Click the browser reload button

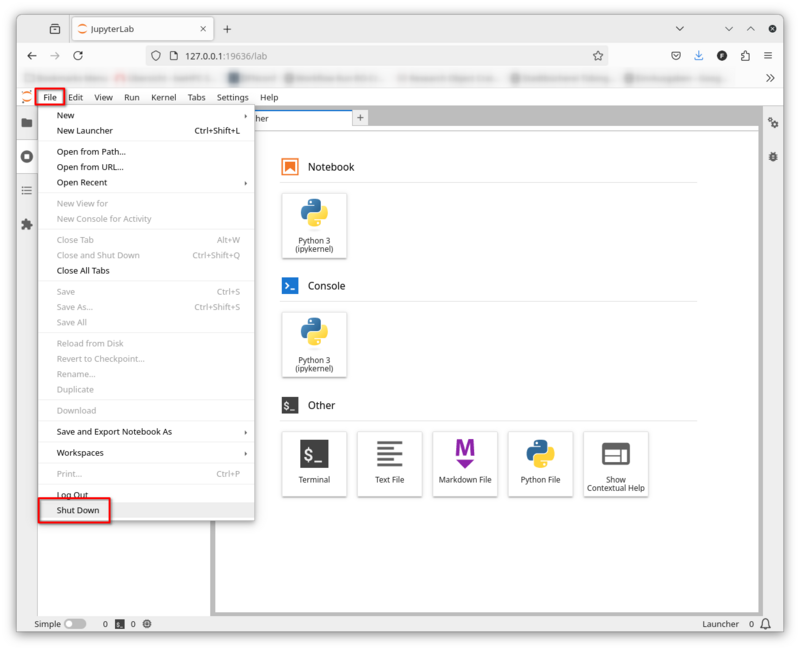click(78, 56)
